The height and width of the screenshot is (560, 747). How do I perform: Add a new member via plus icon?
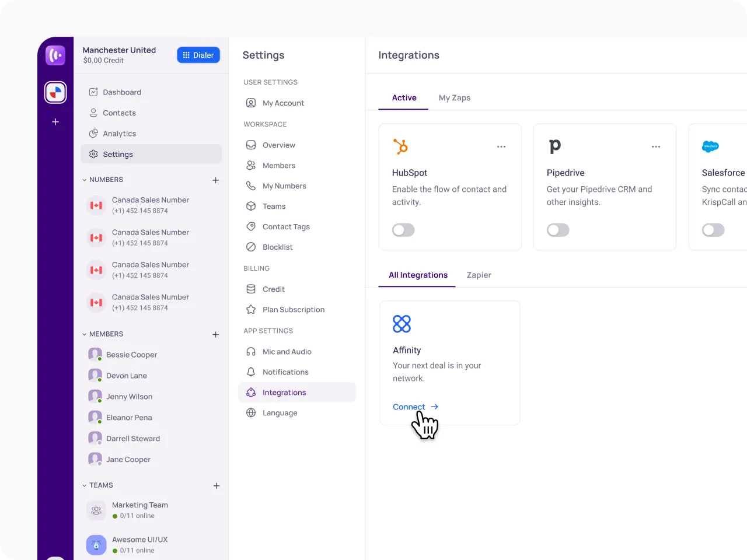pyautogui.click(x=216, y=335)
